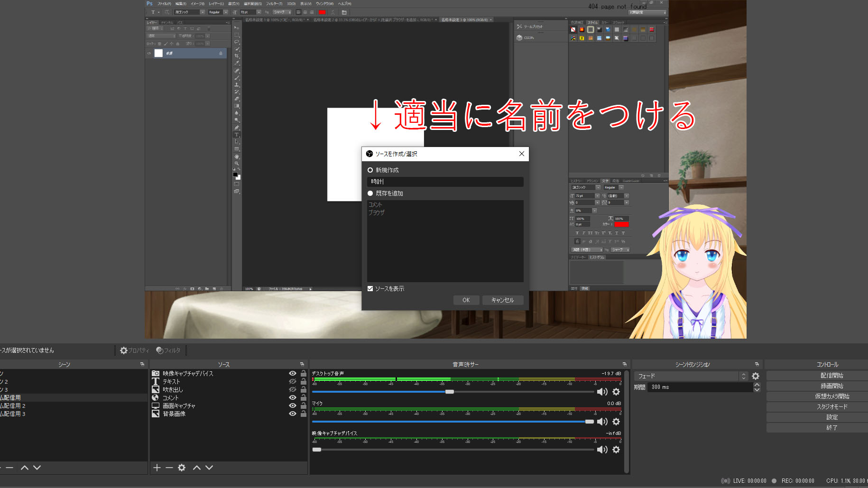Hide the 画面キャプチャ source via its eye
The width and height of the screenshot is (868, 488).
(293, 406)
